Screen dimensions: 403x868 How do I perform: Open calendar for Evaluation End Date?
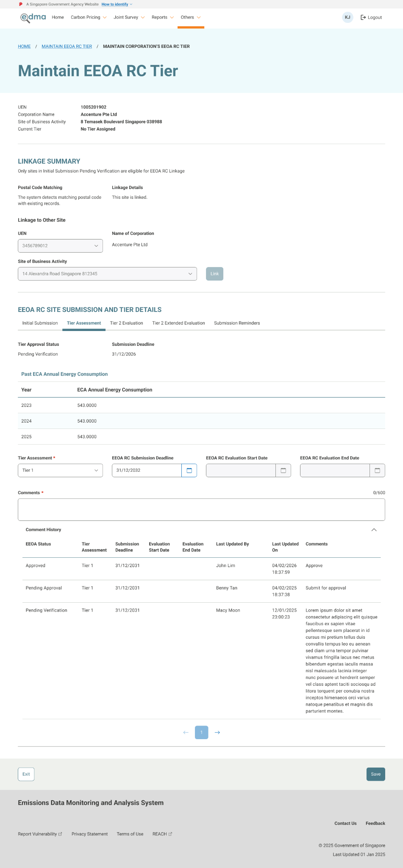pos(378,470)
